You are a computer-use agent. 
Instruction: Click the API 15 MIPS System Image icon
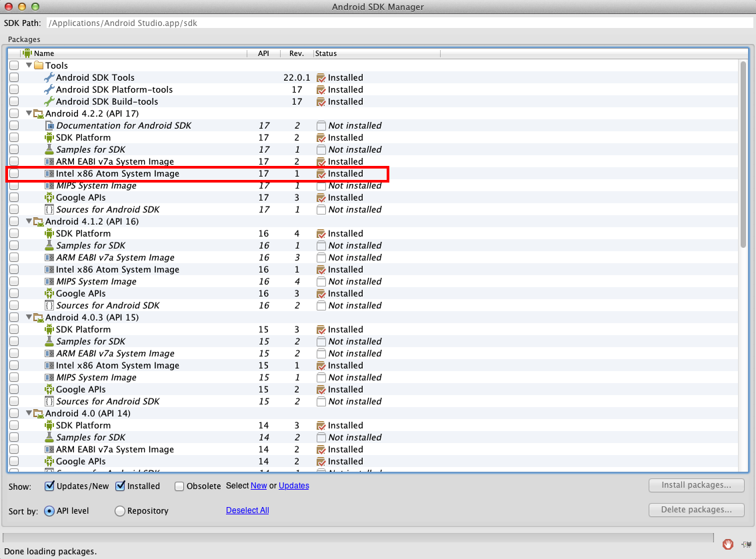(x=49, y=377)
